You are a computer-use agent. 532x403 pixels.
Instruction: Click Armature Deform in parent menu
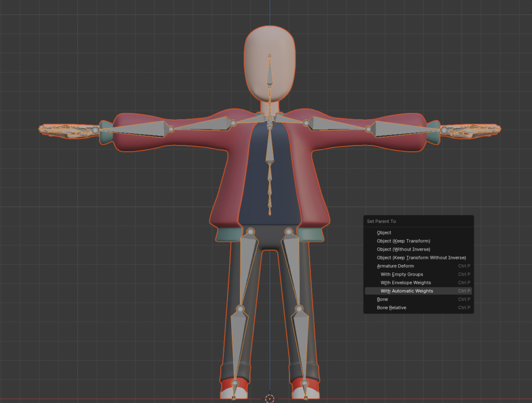395,266
